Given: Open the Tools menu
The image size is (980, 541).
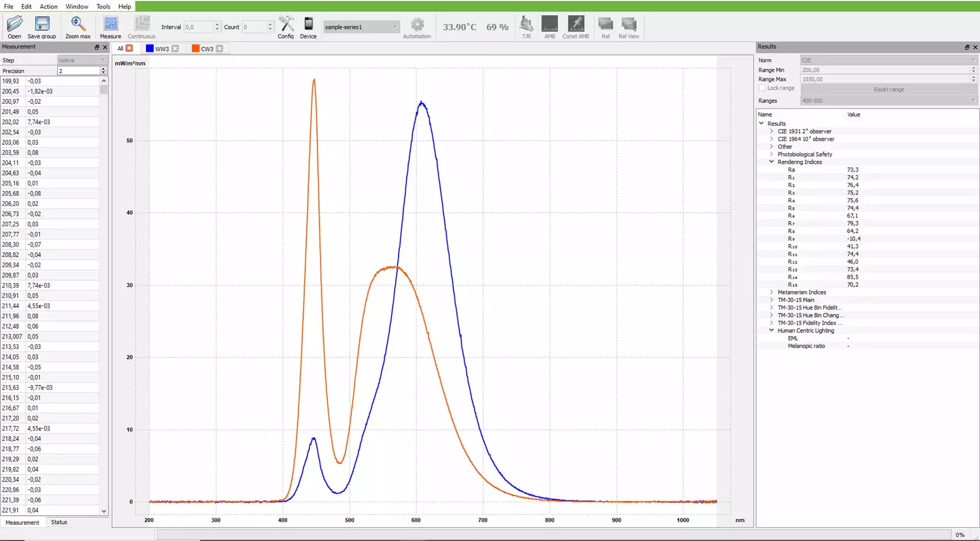Looking at the screenshot, I should [103, 6].
